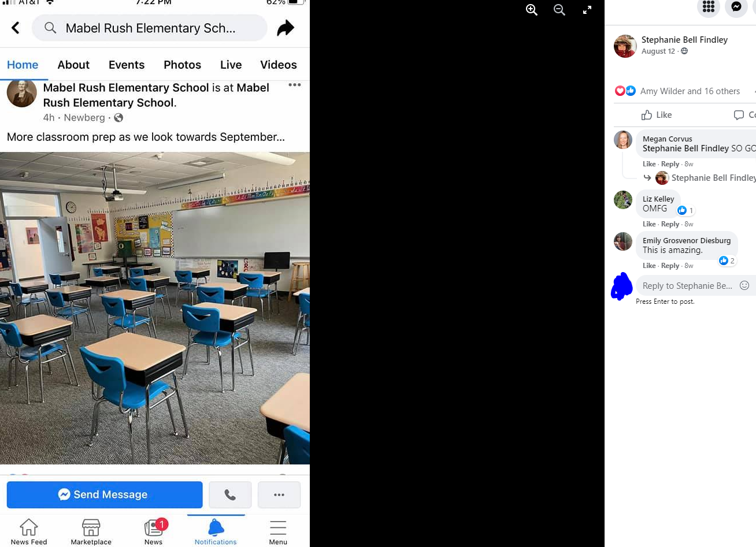Enter fullscreen photo view
The width and height of the screenshot is (756, 547).
click(587, 10)
